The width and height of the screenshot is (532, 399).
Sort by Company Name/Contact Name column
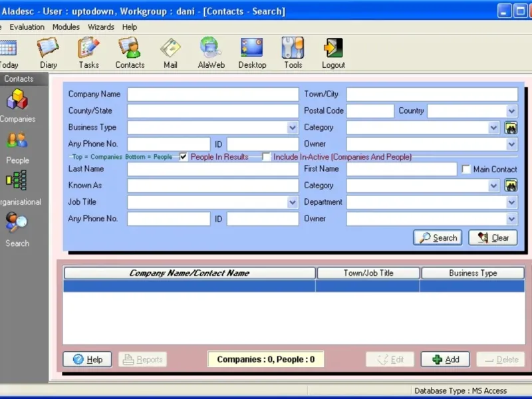point(190,273)
